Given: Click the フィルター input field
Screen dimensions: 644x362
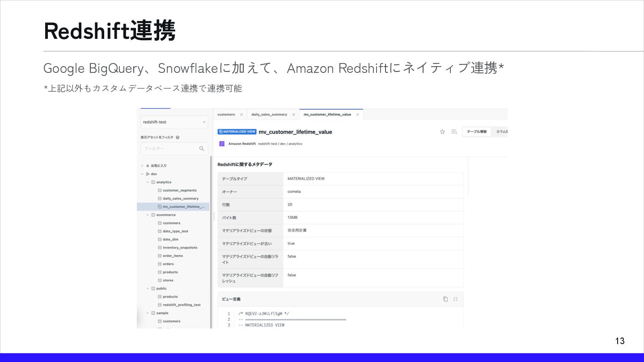Looking at the screenshot, I should click(174, 149).
